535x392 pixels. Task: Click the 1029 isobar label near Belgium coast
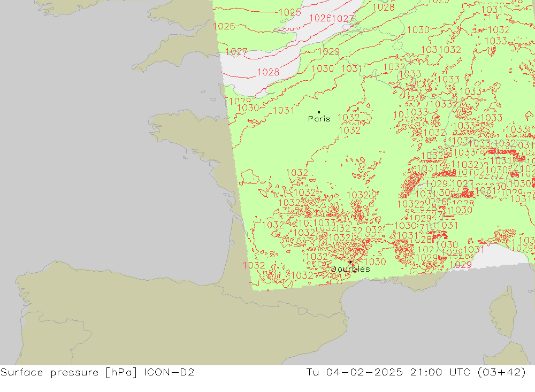point(328,51)
